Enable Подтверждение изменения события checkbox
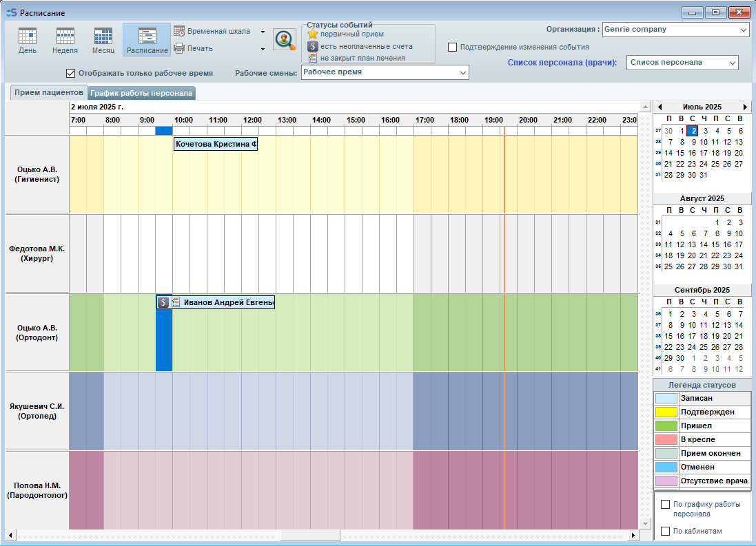The height and width of the screenshot is (546, 756). click(x=453, y=48)
